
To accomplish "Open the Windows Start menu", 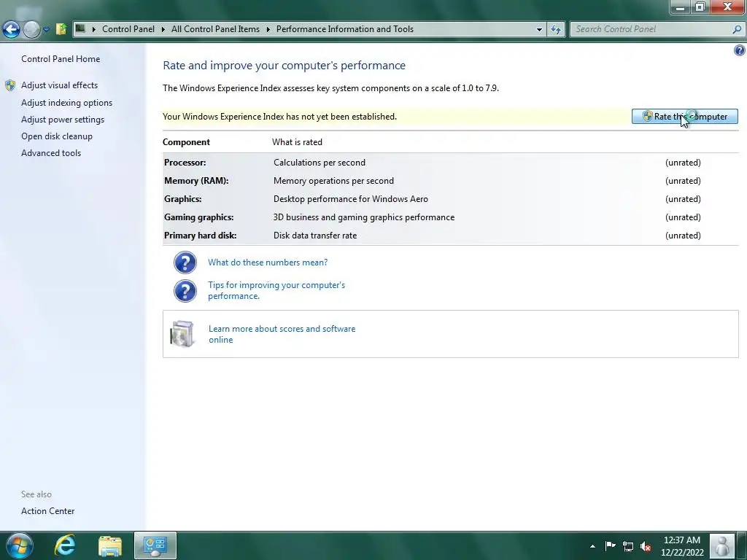I will click(x=20, y=545).
